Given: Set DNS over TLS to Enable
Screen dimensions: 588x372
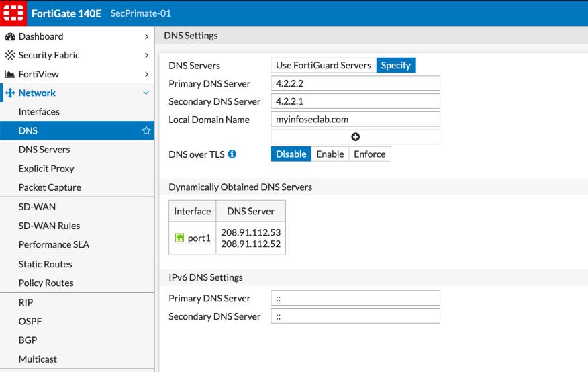Looking at the screenshot, I should tap(330, 154).
